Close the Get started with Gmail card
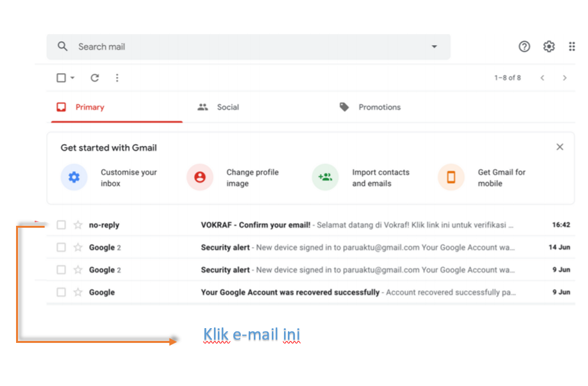Viewport: 588px width, 386px height. (x=560, y=147)
